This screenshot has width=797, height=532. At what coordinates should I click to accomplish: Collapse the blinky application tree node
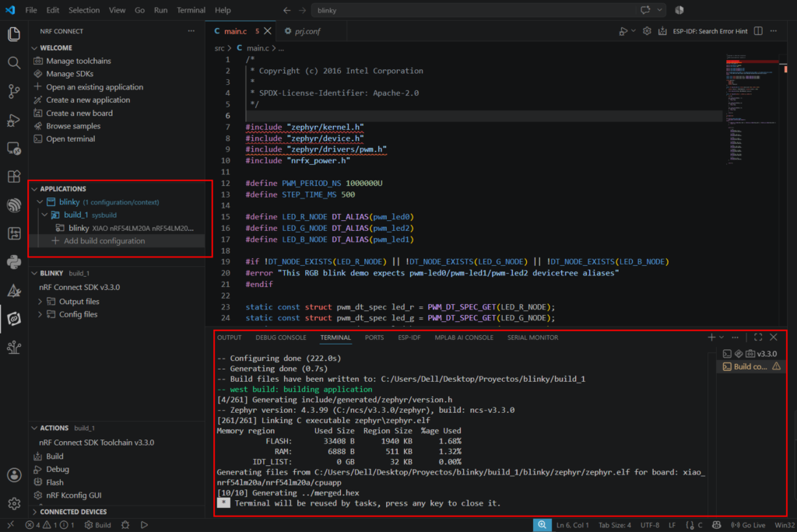click(x=40, y=201)
